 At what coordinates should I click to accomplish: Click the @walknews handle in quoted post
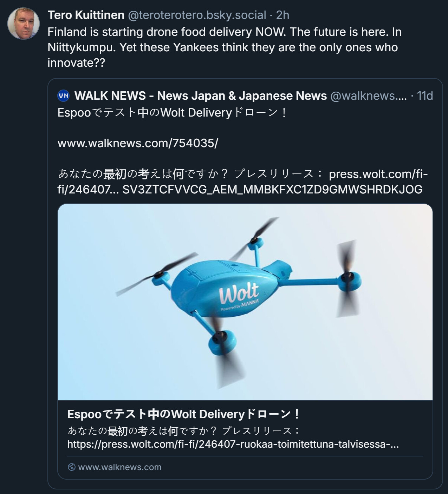tap(368, 95)
